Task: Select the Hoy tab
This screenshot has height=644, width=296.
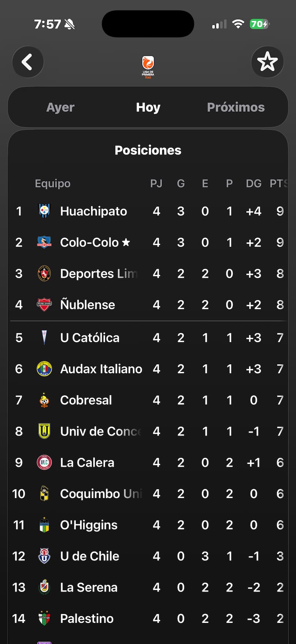Action: pos(148,107)
